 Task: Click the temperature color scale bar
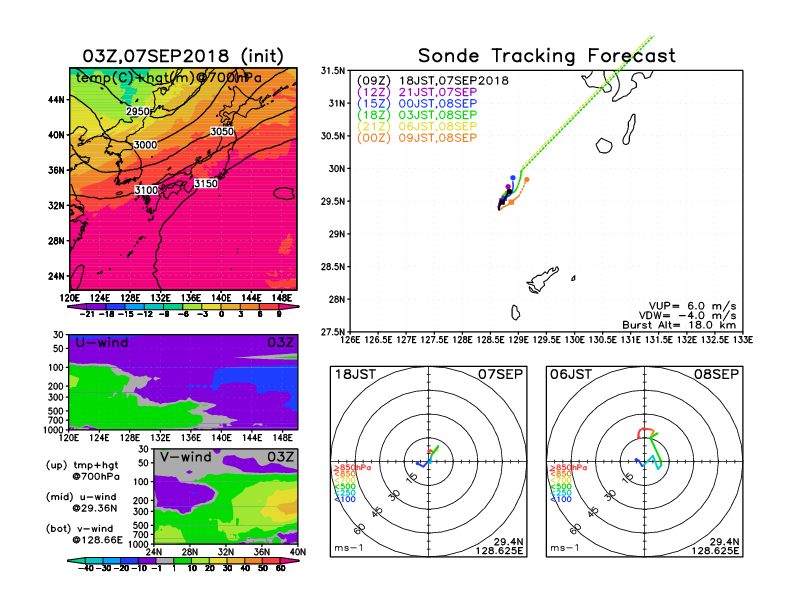coord(183,306)
